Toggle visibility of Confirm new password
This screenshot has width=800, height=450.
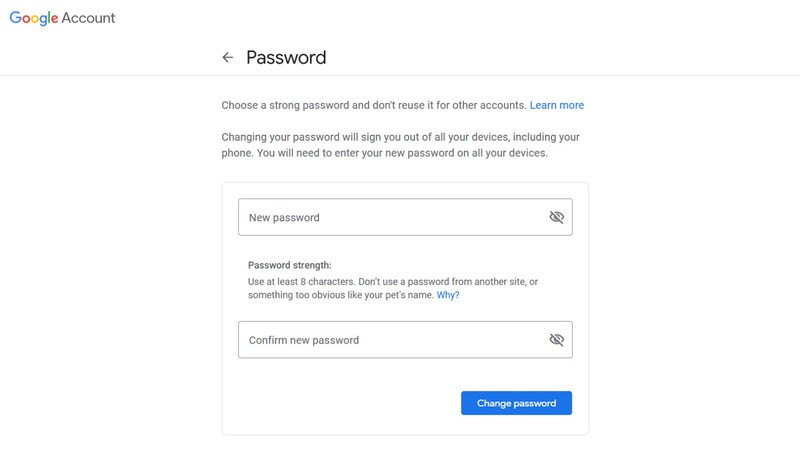point(556,340)
